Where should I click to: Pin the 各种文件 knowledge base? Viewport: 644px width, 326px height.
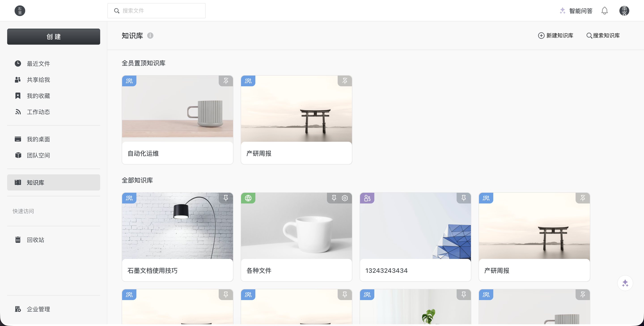pos(334,198)
